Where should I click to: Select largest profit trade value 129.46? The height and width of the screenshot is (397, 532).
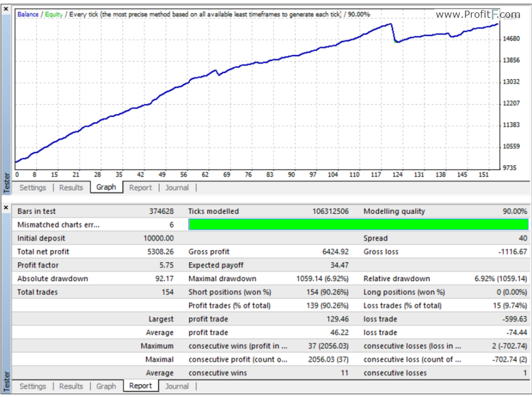coord(338,319)
